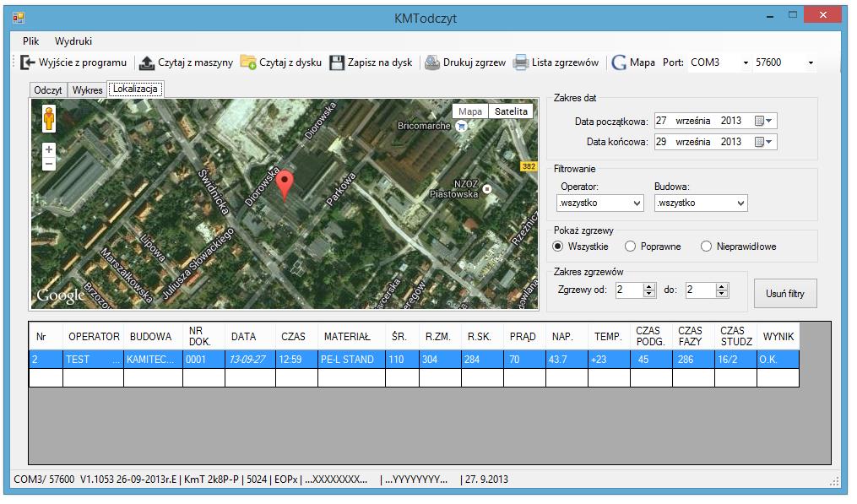
Task: Open calendar for Data końcowa
Action: pos(763,142)
